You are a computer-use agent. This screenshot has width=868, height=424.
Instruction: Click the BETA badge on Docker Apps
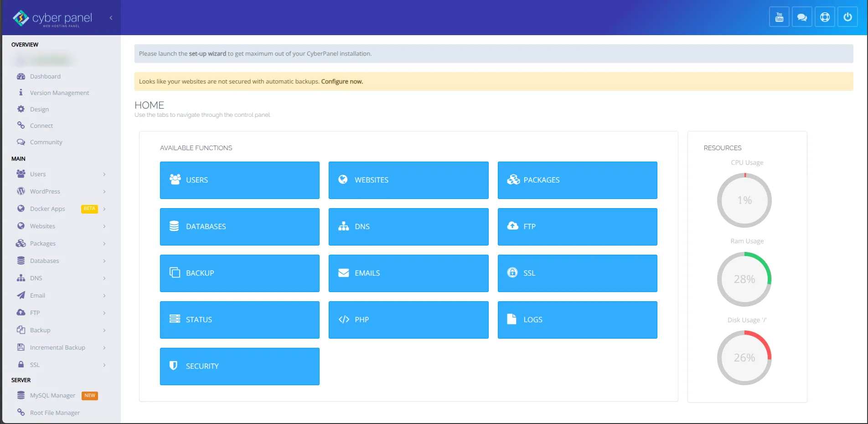click(89, 209)
